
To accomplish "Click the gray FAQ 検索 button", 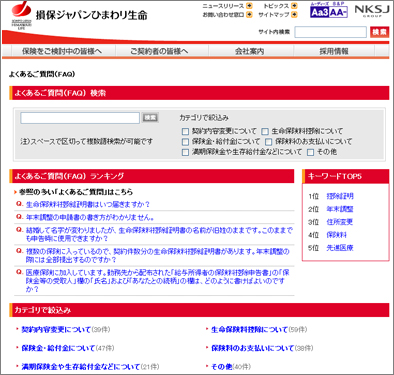I will 150,118.
